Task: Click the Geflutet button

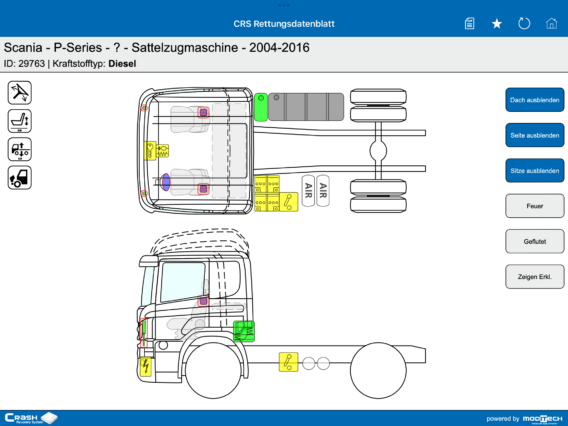Action: click(535, 241)
